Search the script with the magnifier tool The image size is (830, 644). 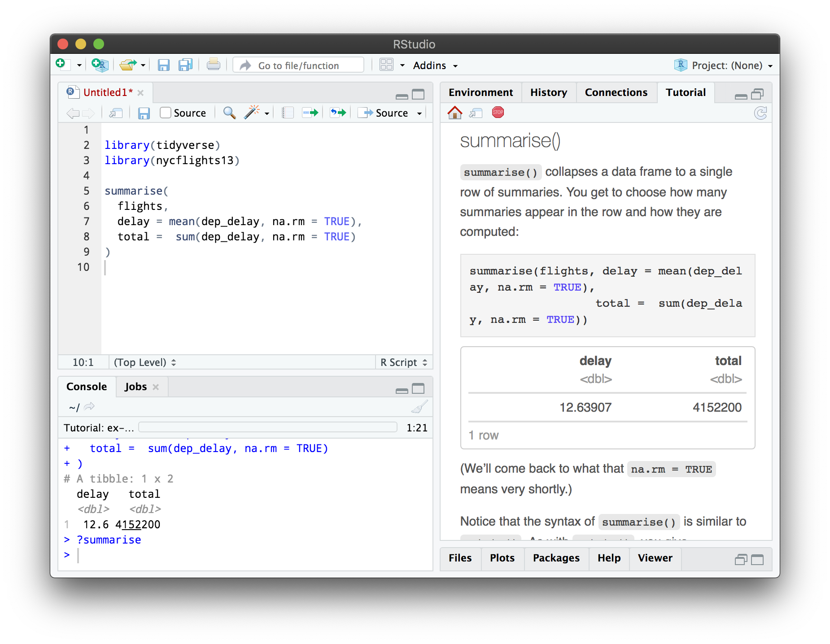pos(229,113)
